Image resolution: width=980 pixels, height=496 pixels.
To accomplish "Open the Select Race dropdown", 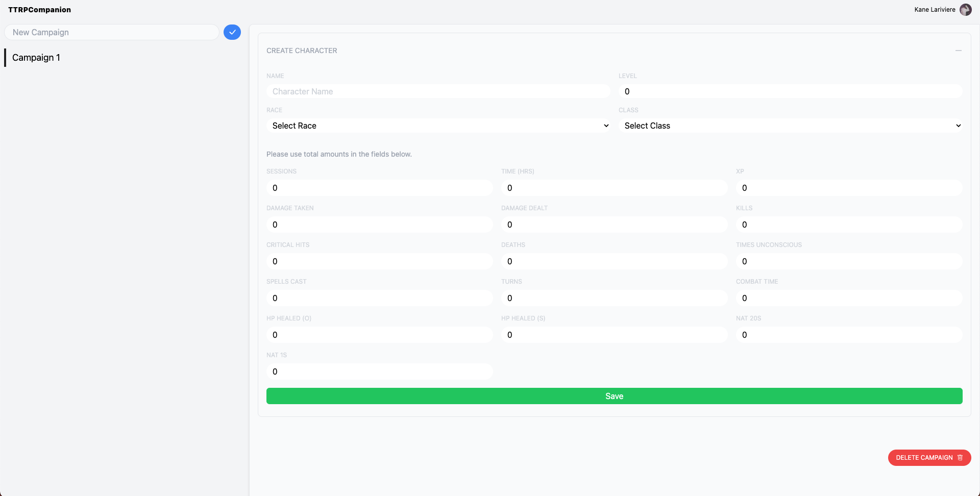I will pyautogui.click(x=438, y=126).
